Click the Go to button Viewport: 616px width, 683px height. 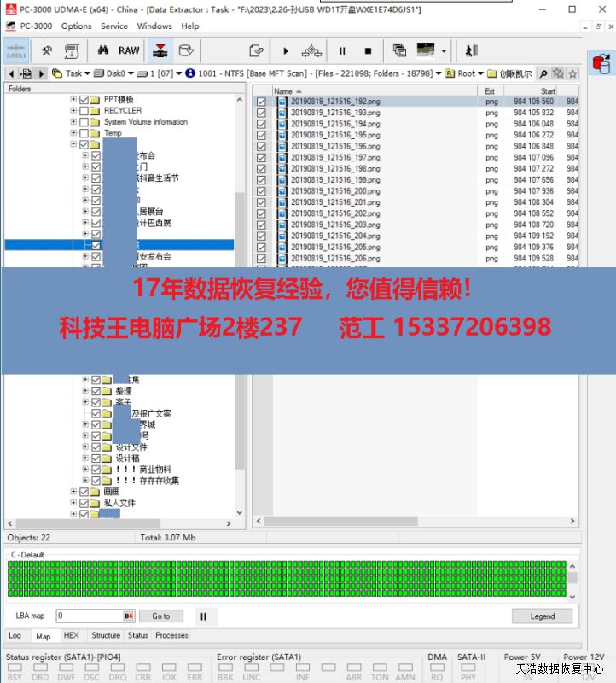(x=161, y=616)
